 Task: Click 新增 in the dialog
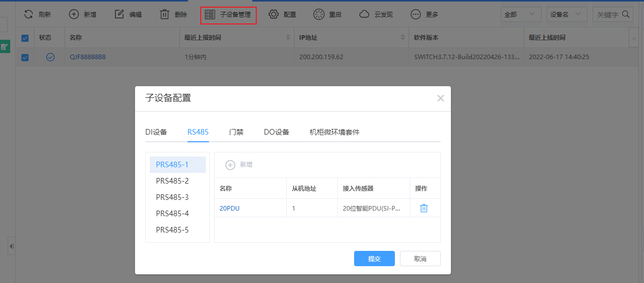pyautogui.click(x=239, y=165)
